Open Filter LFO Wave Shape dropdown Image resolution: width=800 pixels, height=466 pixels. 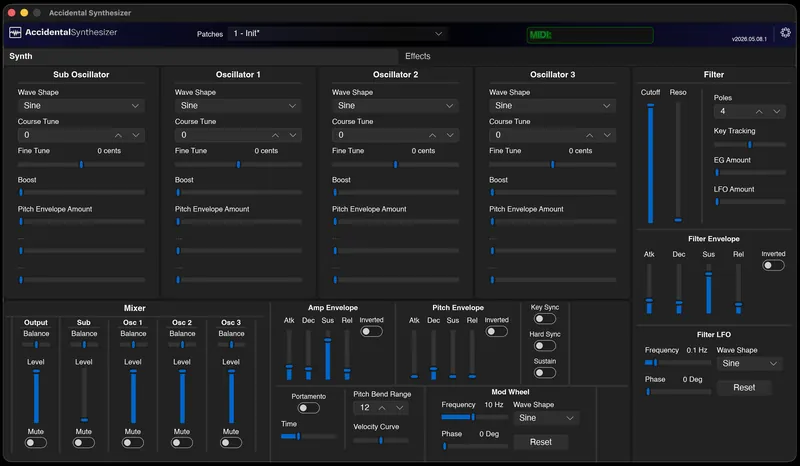pyautogui.click(x=749, y=363)
